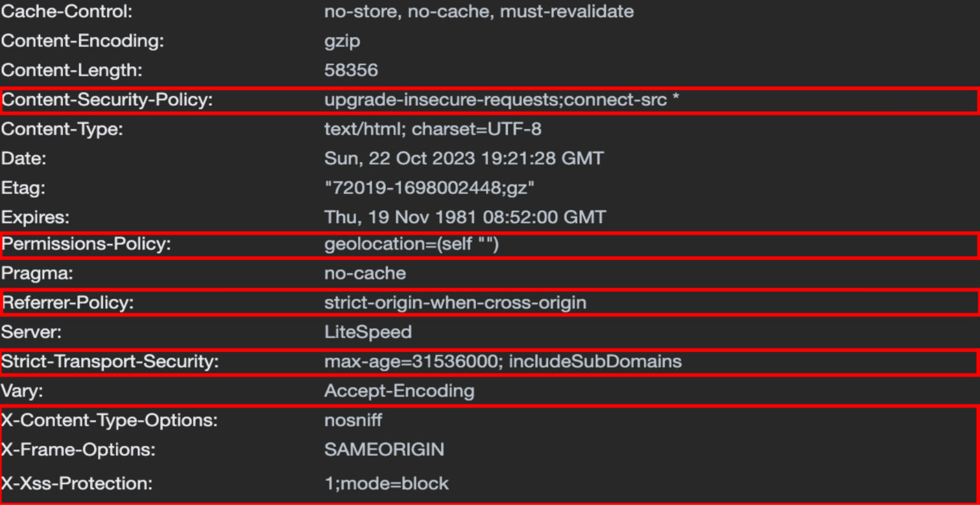The height and width of the screenshot is (505, 980).
Task: Select the LiteSpeed server value
Action: [368, 332]
